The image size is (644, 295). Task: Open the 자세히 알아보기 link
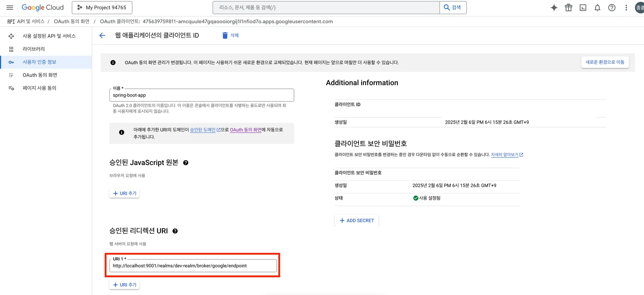[x=504, y=155]
